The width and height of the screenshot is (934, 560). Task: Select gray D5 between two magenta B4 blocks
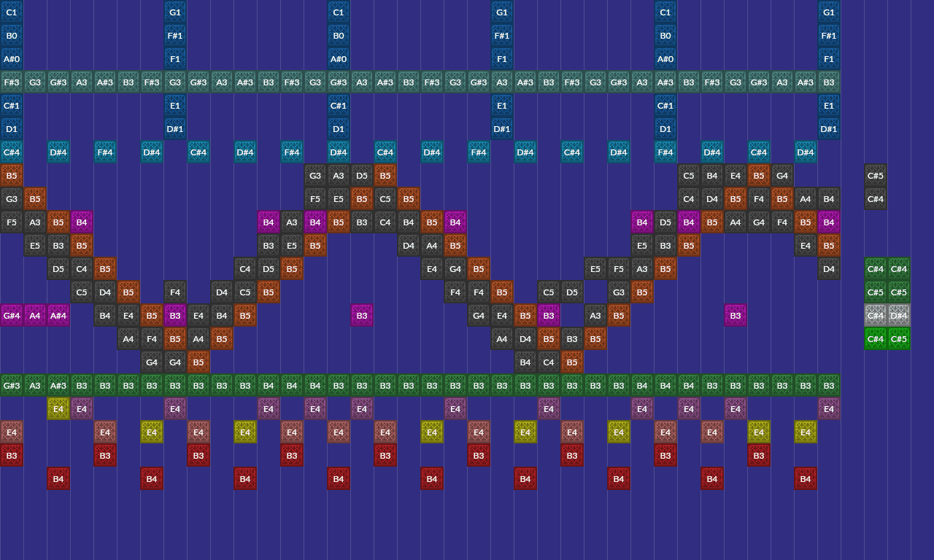pos(665,222)
